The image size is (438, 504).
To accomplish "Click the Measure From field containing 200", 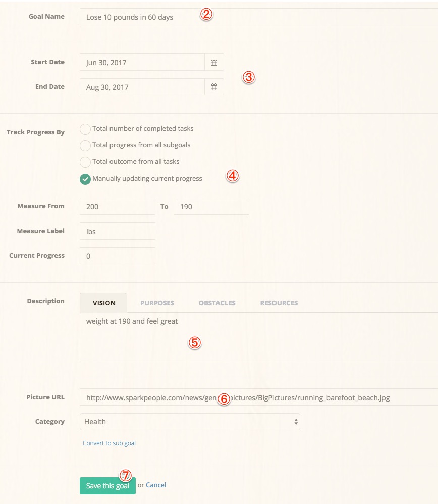I will click(x=117, y=207).
